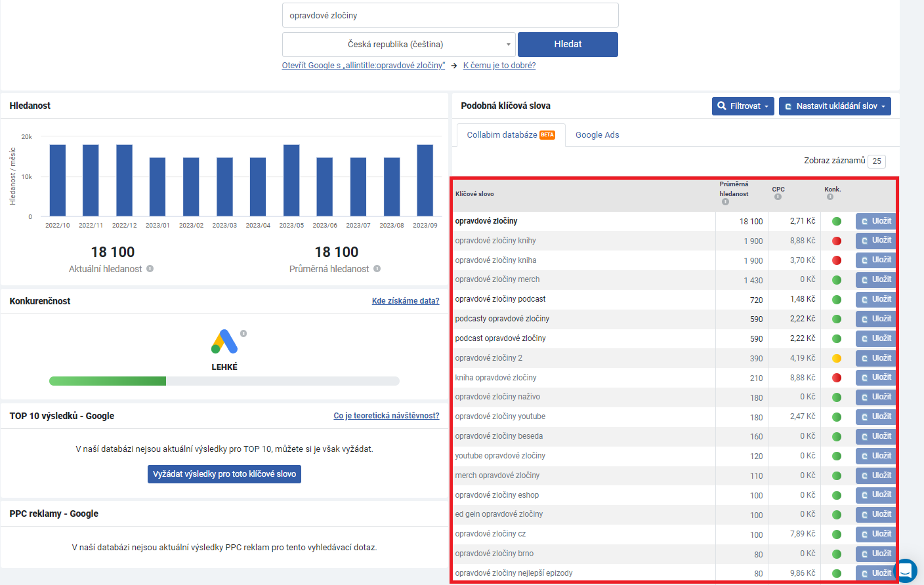
Task: Open Co je teoretická návštěvnost link
Action: click(387, 416)
